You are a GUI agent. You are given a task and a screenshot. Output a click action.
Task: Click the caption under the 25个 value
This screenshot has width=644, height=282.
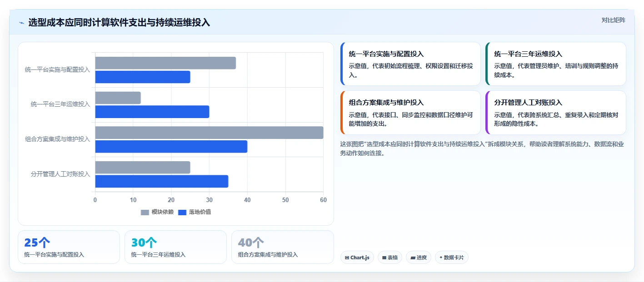[x=54, y=255]
